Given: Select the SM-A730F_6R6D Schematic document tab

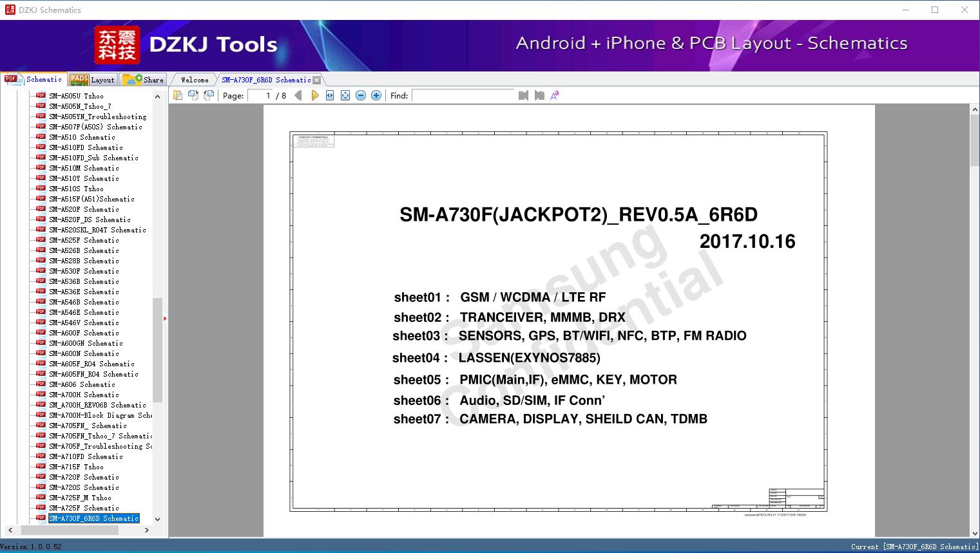Looking at the screenshot, I should tap(266, 80).
